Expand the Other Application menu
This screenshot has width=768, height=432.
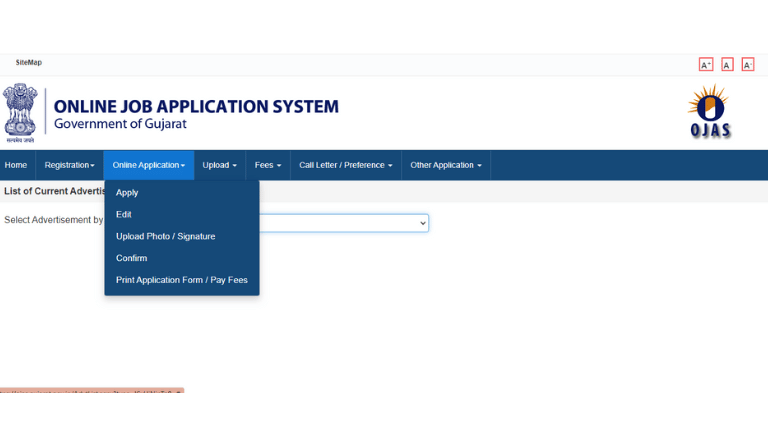[x=446, y=165]
